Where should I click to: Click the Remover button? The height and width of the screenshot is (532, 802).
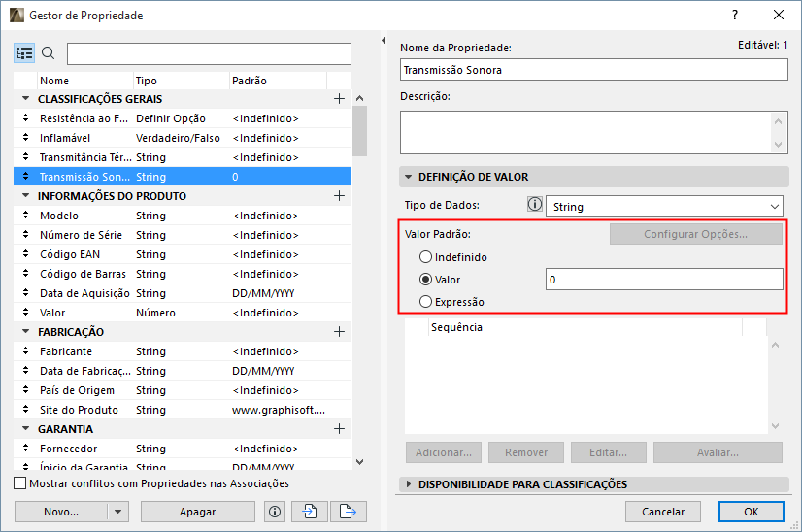526,452
